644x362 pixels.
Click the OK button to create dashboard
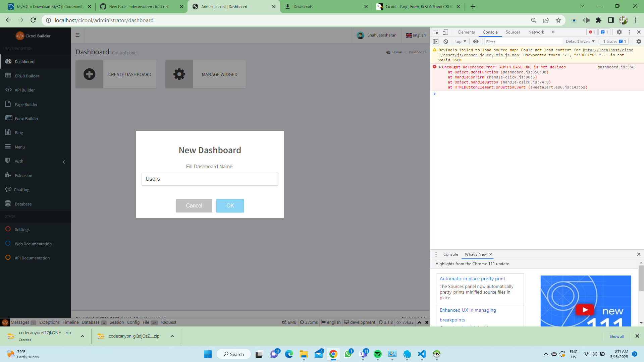(230, 205)
